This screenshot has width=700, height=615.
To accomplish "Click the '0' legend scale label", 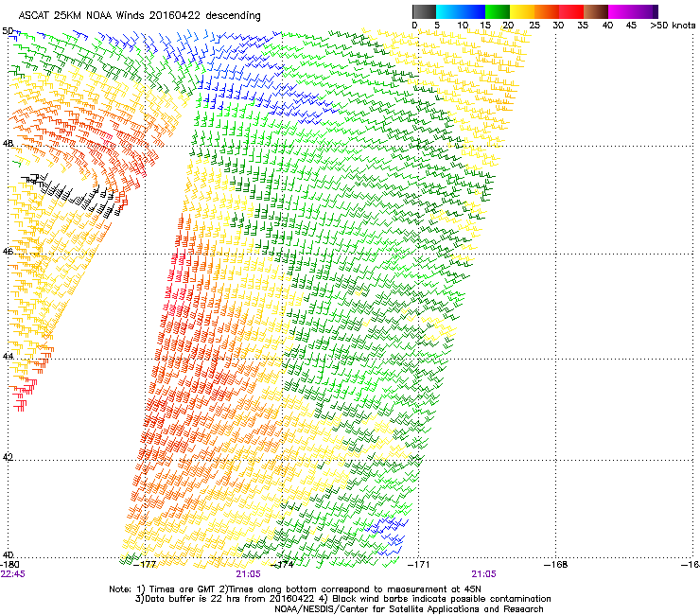I will coord(414,26).
